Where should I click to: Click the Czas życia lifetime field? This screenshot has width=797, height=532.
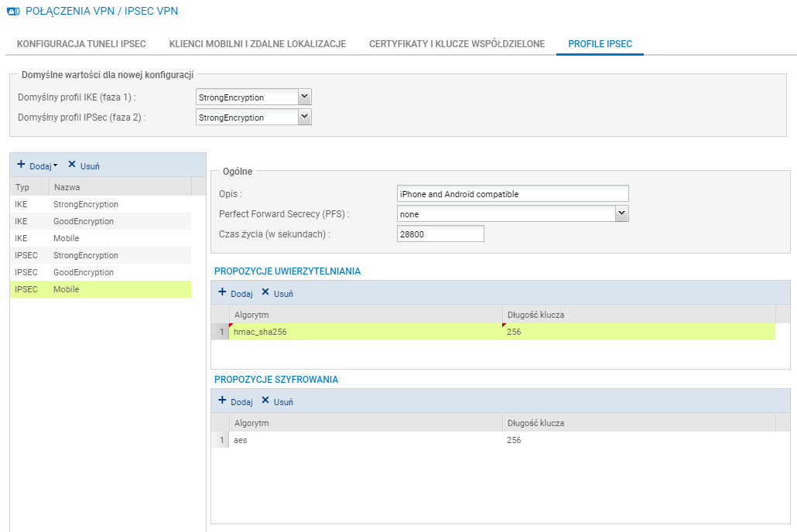(440, 234)
